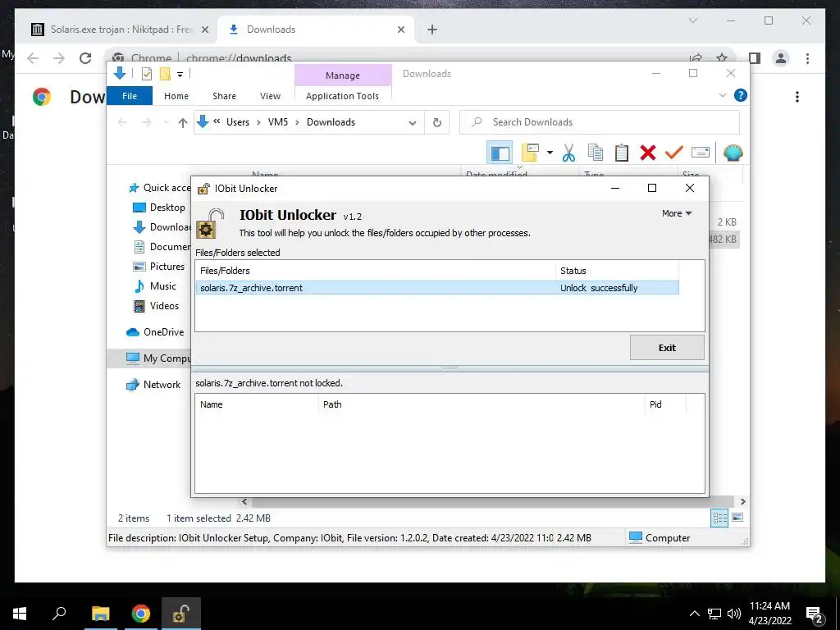This screenshot has width=840, height=630.
Task: Switch to the Solaris.exe trojan Chrome tab
Action: (x=120, y=30)
